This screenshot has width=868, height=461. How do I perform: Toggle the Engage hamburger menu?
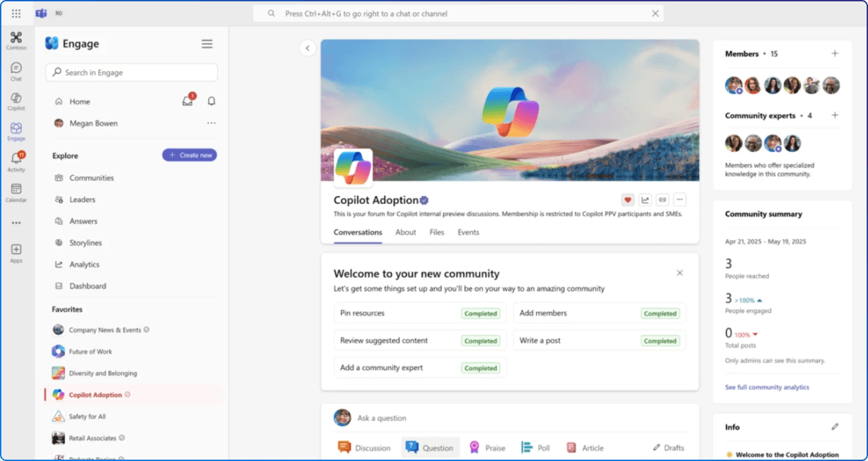pos(207,44)
